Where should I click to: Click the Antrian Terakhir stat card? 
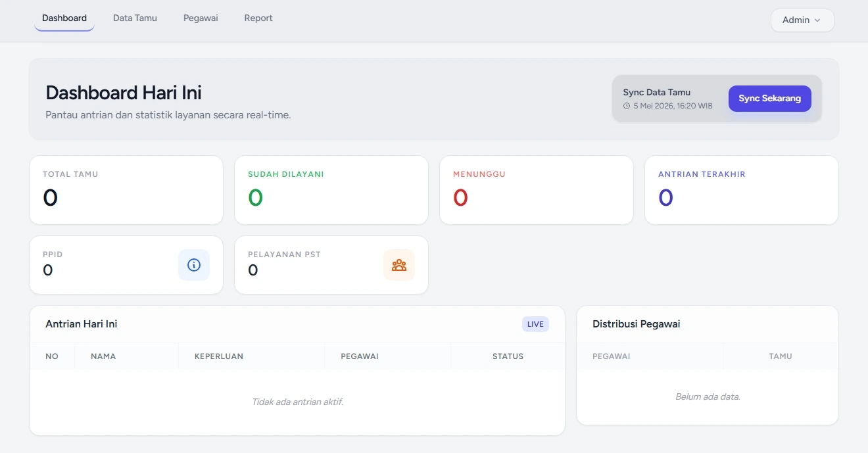pyautogui.click(x=742, y=190)
